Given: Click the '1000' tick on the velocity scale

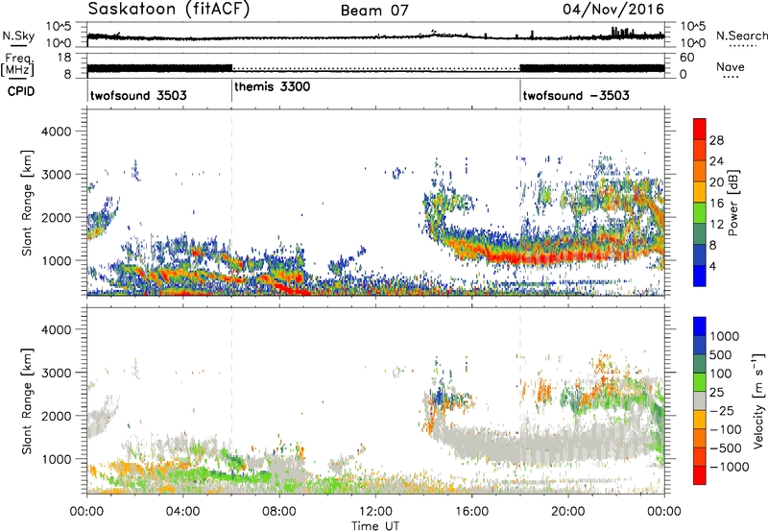Looking at the screenshot, I should tap(724, 336).
